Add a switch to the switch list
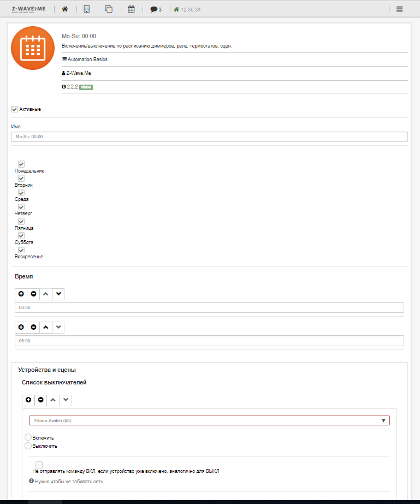 [x=28, y=400]
